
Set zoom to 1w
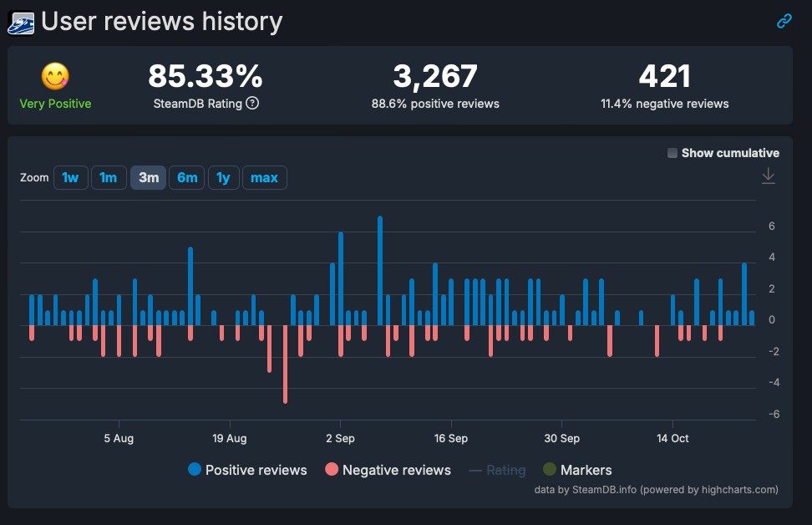71,177
